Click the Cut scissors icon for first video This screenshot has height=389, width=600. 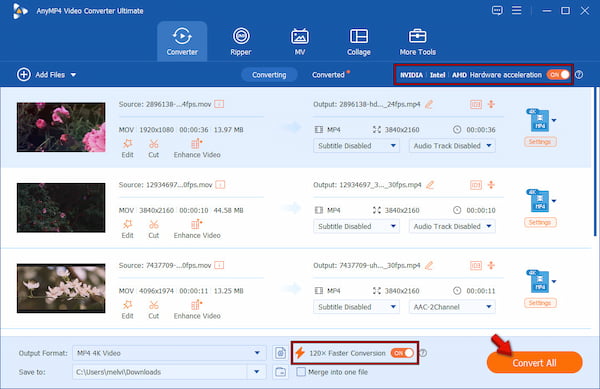point(153,144)
